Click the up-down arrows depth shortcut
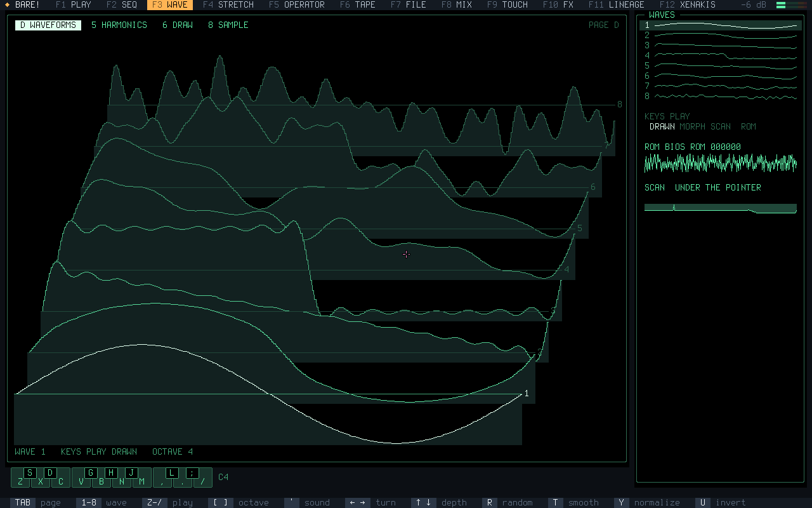812x508 pixels. [x=439, y=503]
